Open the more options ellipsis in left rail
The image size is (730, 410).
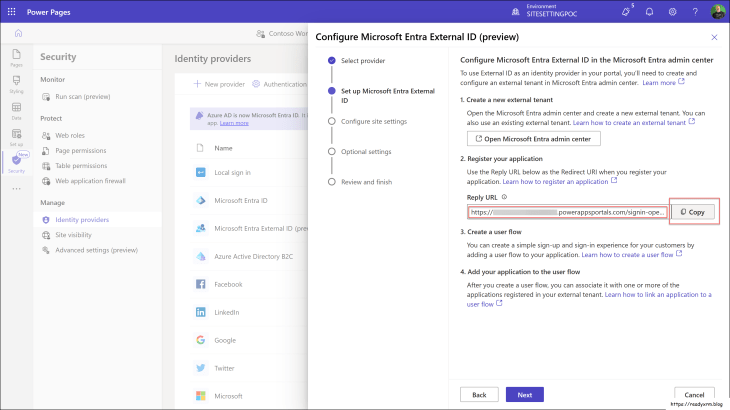tap(16, 188)
